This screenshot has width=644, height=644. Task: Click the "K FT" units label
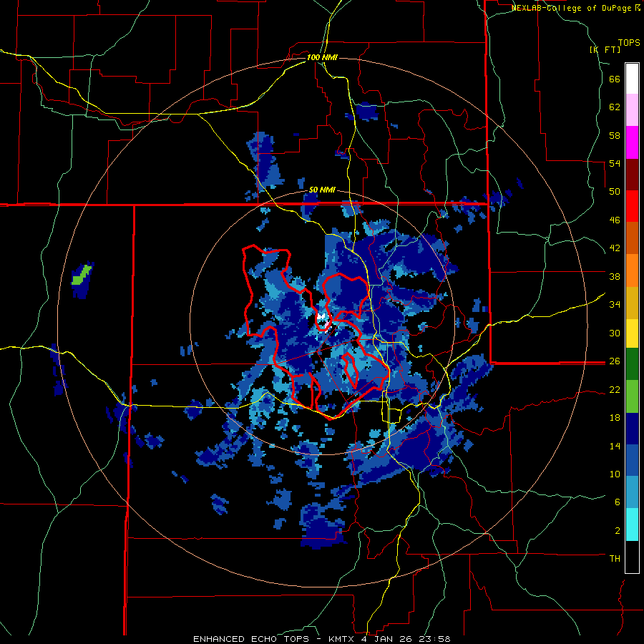pyautogui.click(x=606, y=49)
